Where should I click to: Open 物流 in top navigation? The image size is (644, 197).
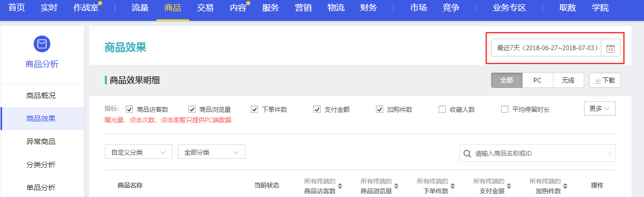(336, 8)
